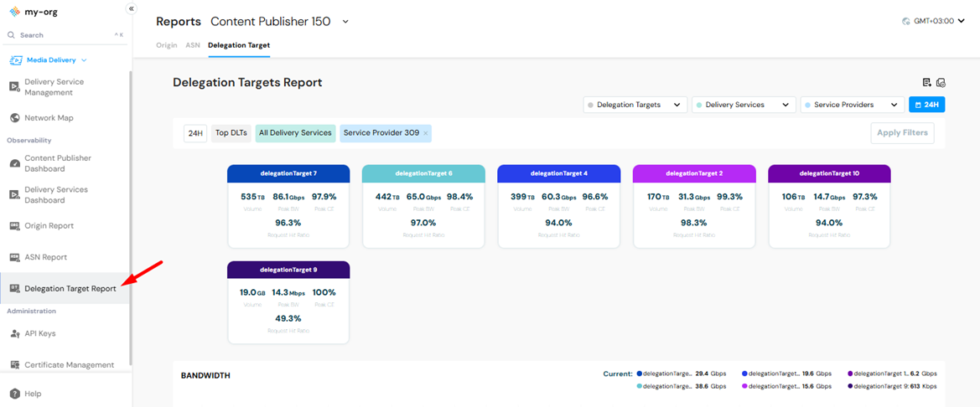Click the Top DLTs filter chip

231,133
